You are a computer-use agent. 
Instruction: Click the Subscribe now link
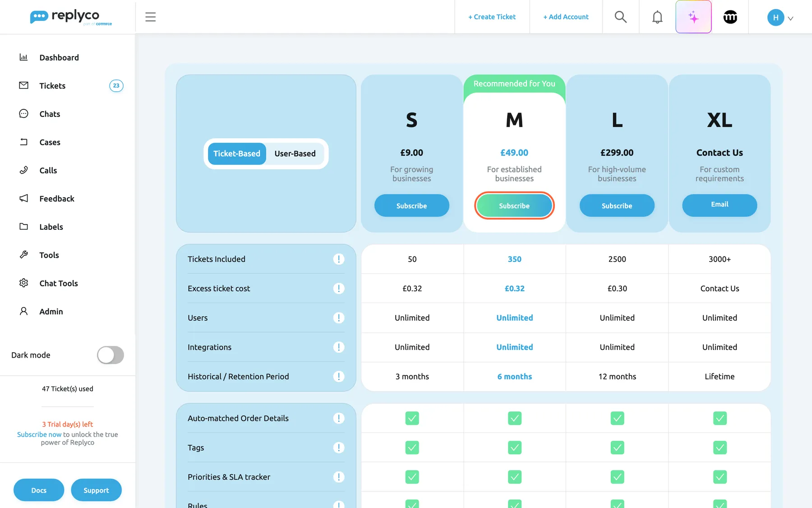(39, 434)
